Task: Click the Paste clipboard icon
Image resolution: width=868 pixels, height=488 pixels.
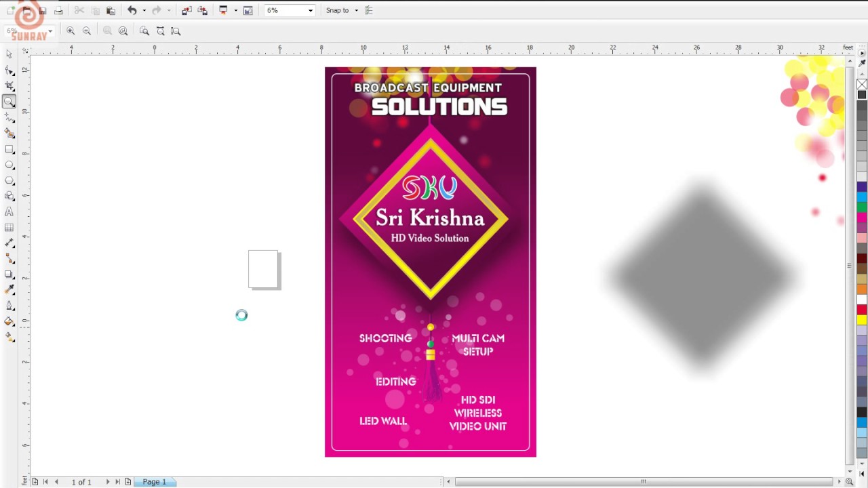Action: 111,10
